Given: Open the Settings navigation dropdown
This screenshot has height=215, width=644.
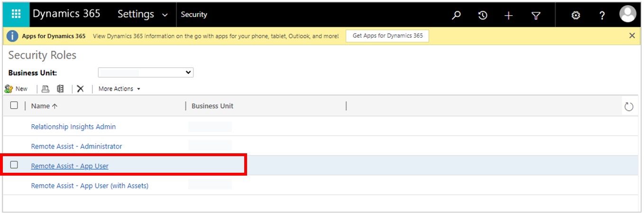Looking at the screenshot, I should tap(143, 15).
